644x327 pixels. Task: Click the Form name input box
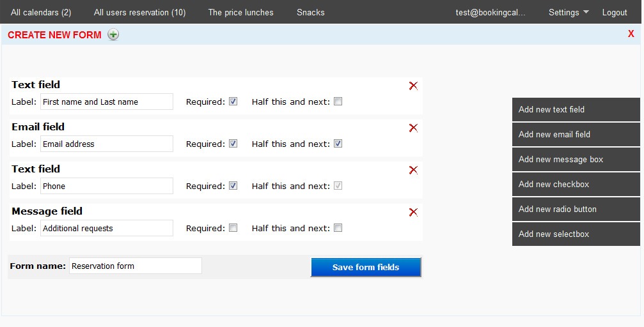(135, 266)
